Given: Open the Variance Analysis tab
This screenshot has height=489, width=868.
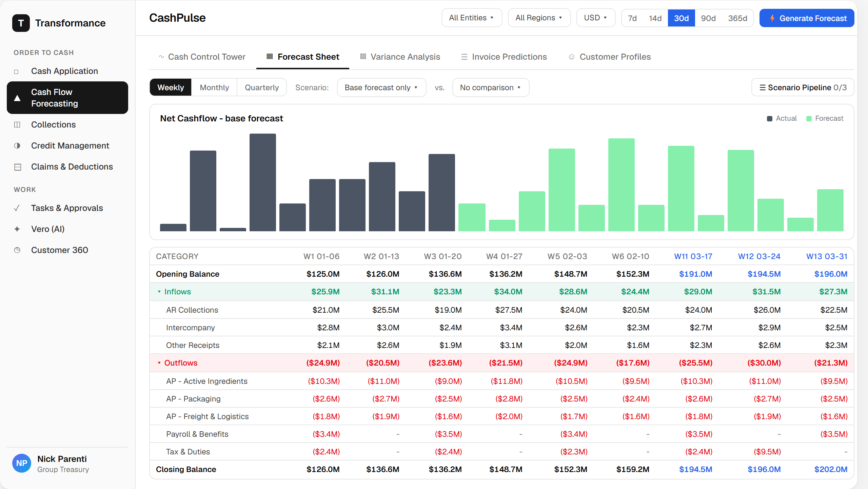Looking at the screenshot, I should [x=400, y=57].
